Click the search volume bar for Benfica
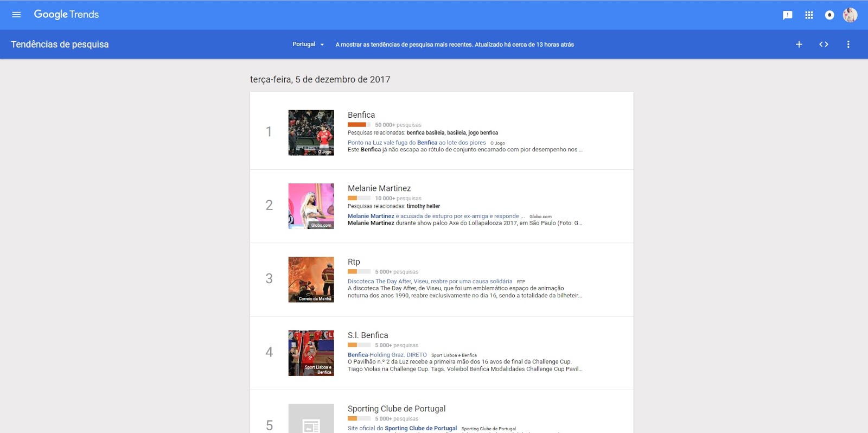This screenshot has width=868, height=433. [359, 125]
